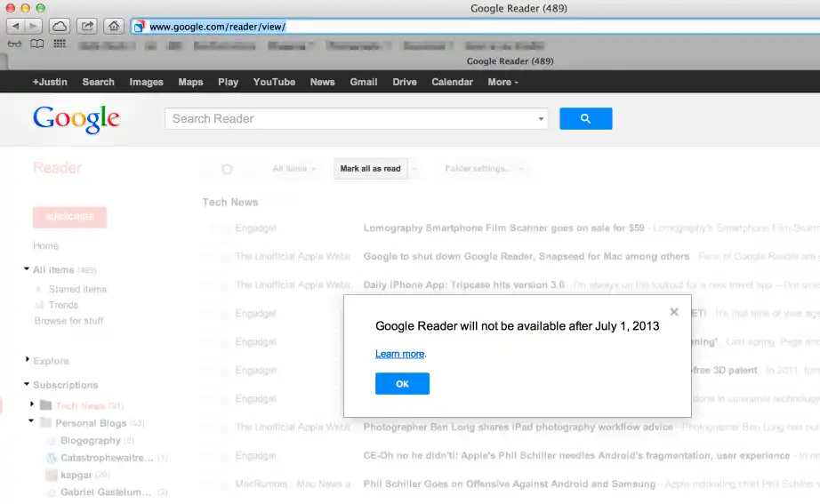820x504 pixels.
Task: Click the Tech News section heading
Action: coord(230,203)
